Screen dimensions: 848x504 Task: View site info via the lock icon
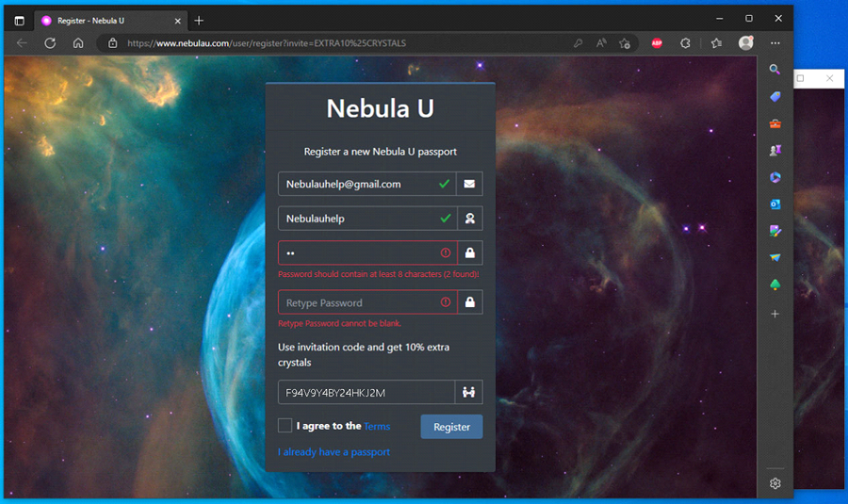[112, 43]
